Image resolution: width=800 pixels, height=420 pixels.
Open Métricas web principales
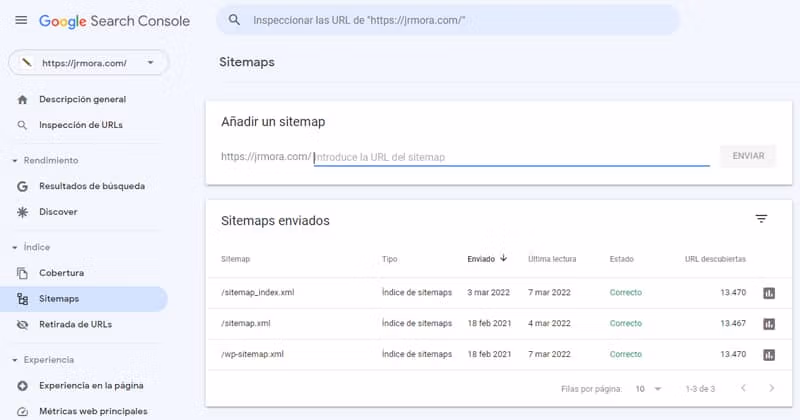tap(93, 411)
